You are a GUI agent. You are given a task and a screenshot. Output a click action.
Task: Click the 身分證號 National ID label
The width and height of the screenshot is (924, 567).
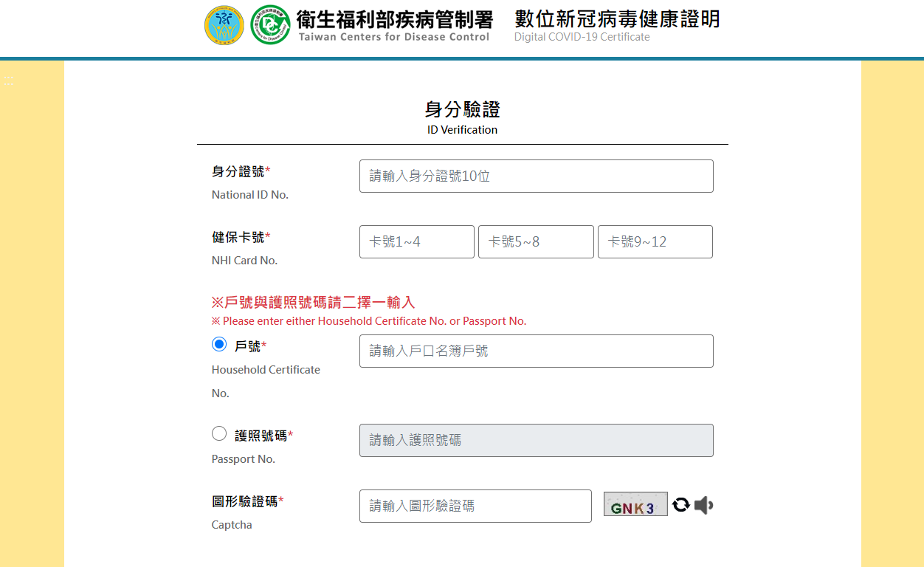coord(238,171)
